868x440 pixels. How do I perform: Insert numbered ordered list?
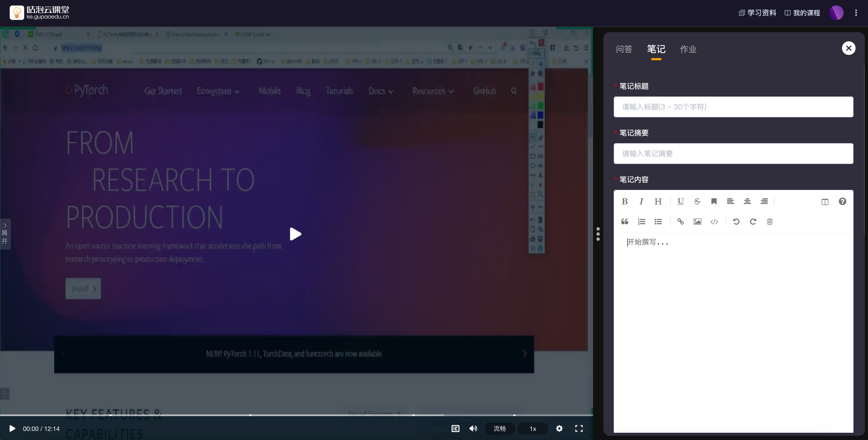pyautogui.click(x=642, y=222)
